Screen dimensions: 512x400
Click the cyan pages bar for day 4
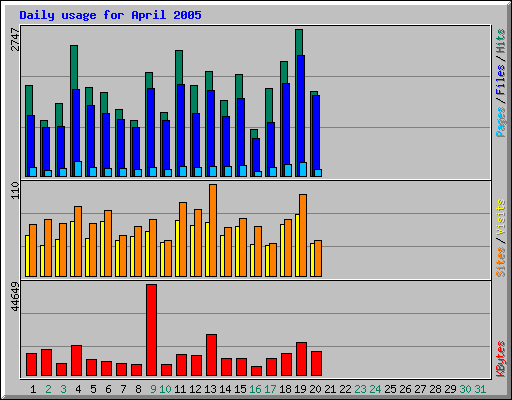(78, 169)
